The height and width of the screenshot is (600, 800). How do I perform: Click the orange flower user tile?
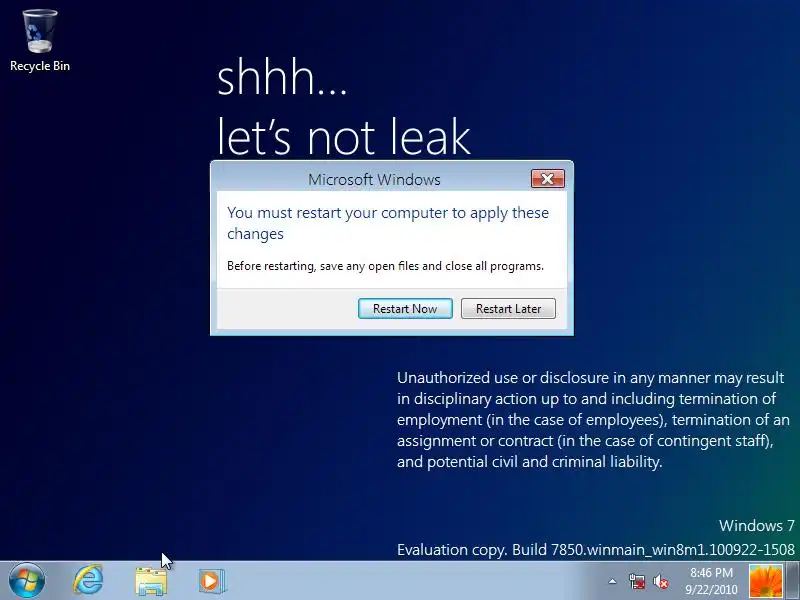(x=765, y=581)
